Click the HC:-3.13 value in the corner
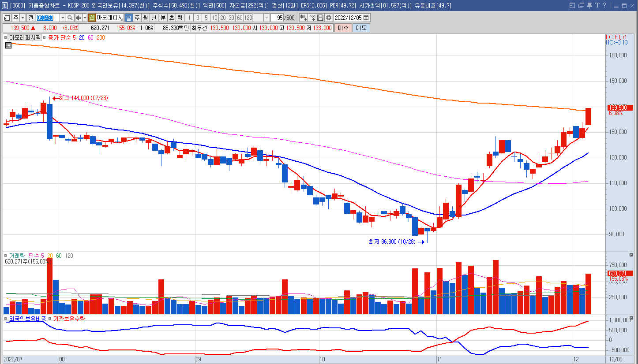Screen dimensions: 638x364 click(x=617, y=42)
